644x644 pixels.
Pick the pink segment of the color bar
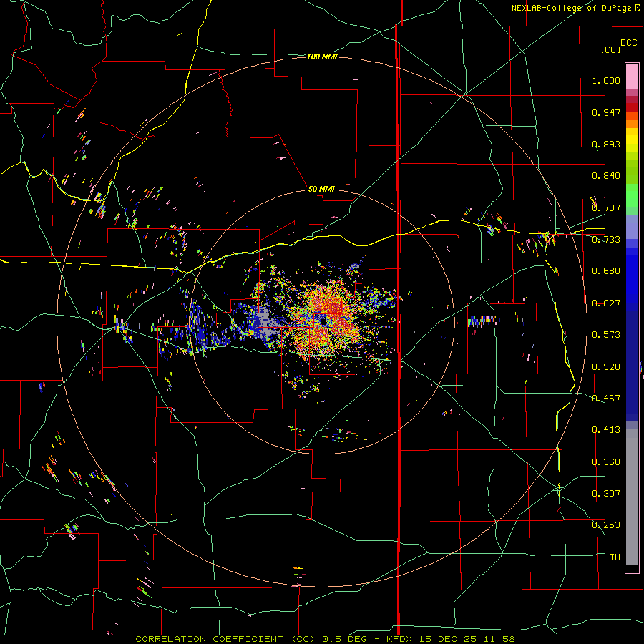632,77
